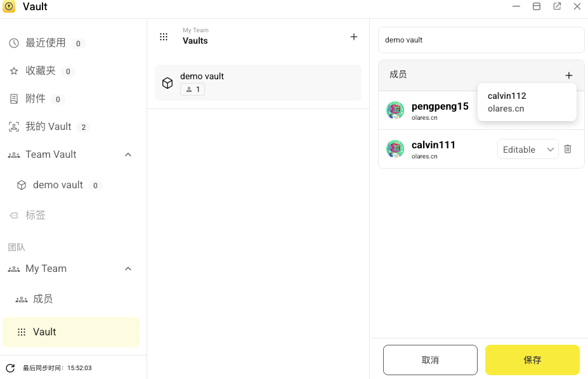Select calvin112 from the suggestion popup
This screenshot has width=588, height=379.
point(526,101)
